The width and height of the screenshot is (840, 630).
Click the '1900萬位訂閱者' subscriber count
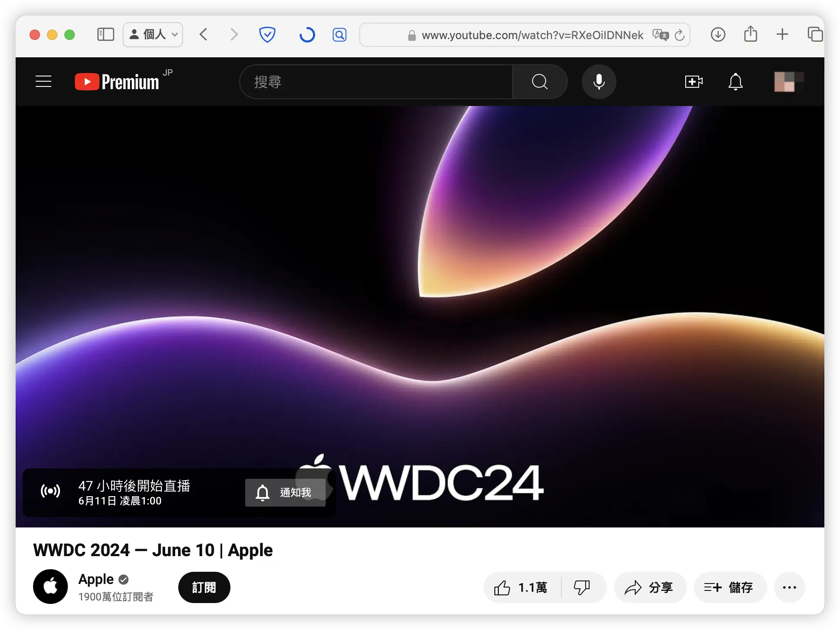click(x=116, y=597)
